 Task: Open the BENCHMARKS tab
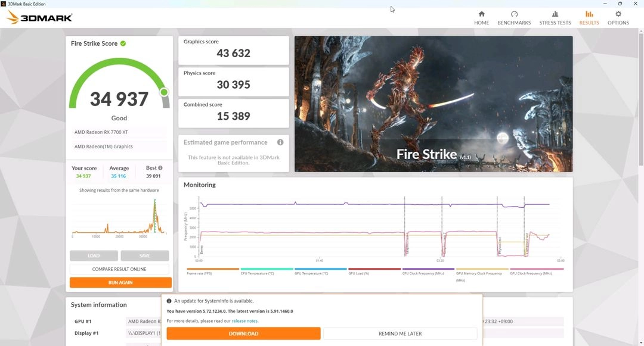pyautogui.click(x=514, y=18)
